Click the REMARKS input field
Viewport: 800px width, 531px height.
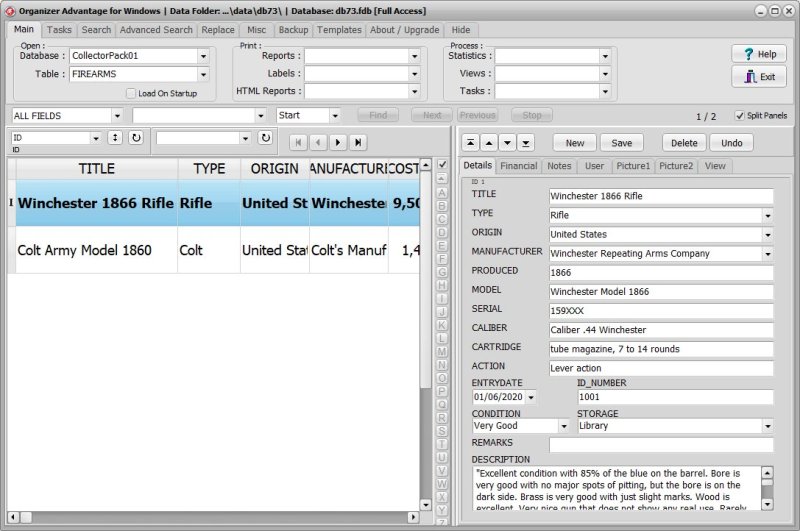coord(661,445)
